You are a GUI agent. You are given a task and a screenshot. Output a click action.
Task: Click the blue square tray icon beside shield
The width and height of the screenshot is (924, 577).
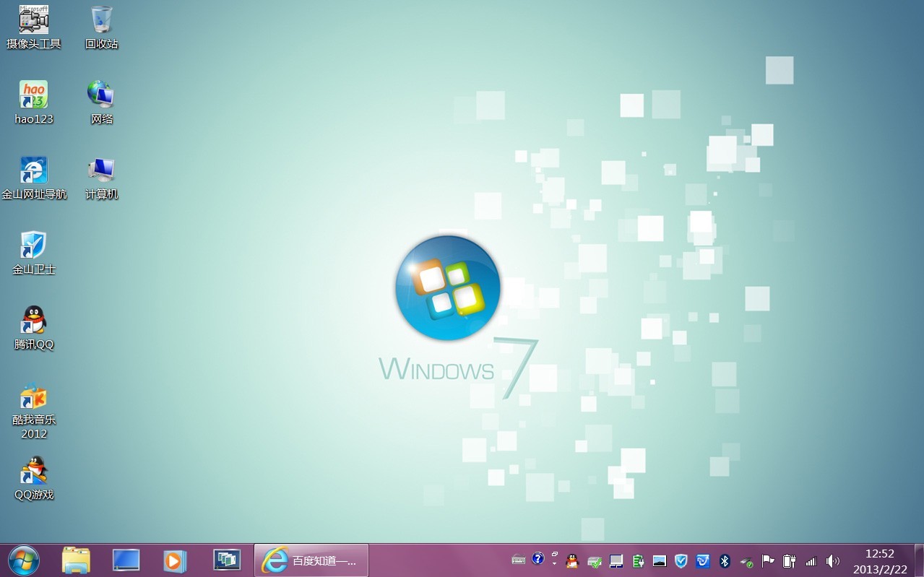tap(703, 561)
